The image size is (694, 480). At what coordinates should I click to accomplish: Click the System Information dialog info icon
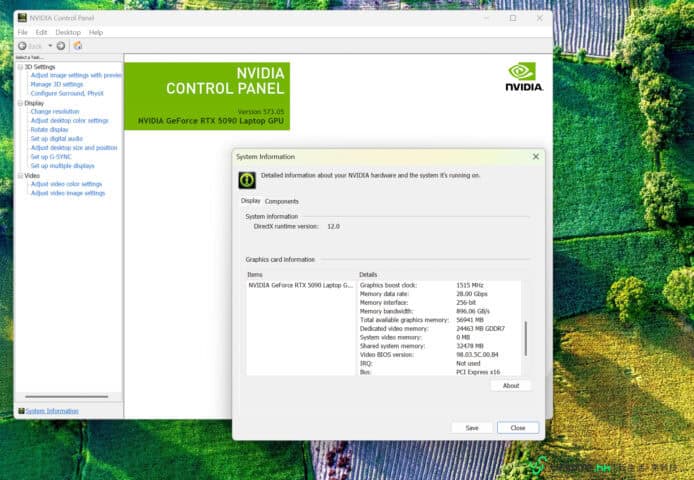[x=247, y=180]
